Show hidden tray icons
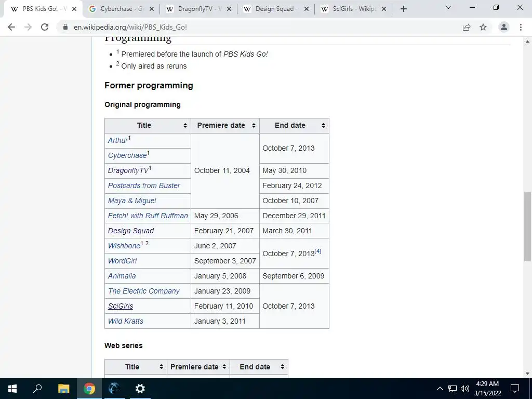The width and height of the screenshot is (532, 399). click(x=440, y=389)
